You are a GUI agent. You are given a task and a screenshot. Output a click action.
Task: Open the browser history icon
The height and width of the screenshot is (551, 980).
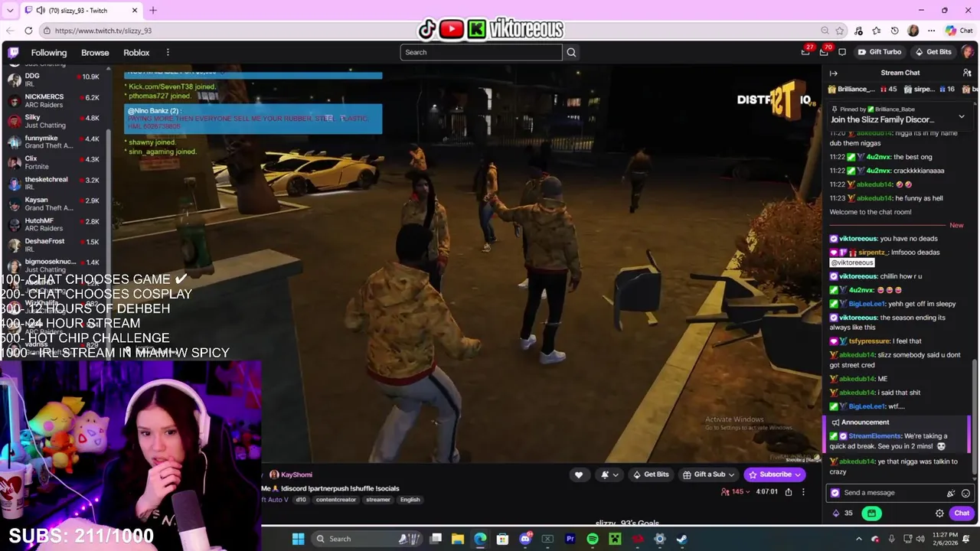click(x=894, y=31)
